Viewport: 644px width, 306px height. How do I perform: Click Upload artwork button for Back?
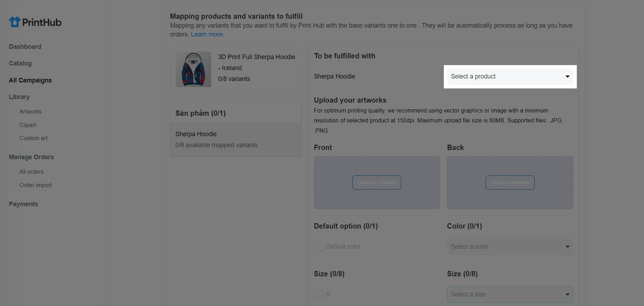pyautogui.click(x=510, y=183)
